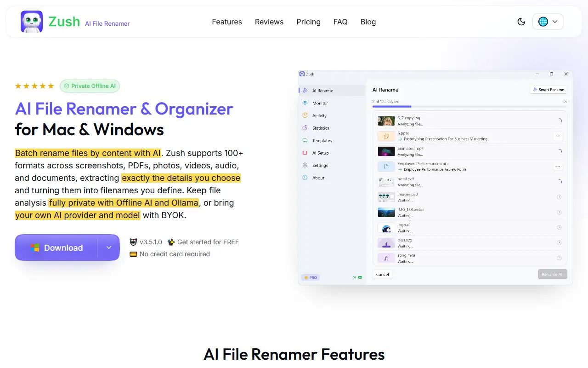Click the spinner on the hotel.pdf row
The image size is (588, 368).
pyautogui.click(x=559, y=182)
